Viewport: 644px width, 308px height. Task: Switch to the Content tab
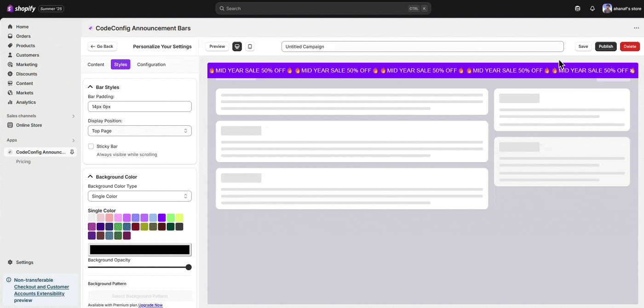tap(96, 64)
